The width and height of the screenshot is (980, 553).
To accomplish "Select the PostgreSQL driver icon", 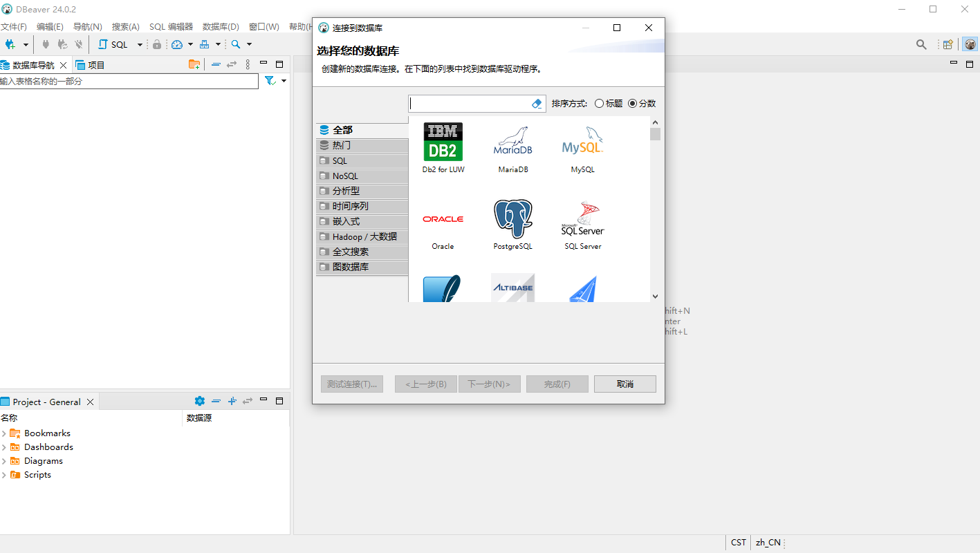I will tap(512, 221).
